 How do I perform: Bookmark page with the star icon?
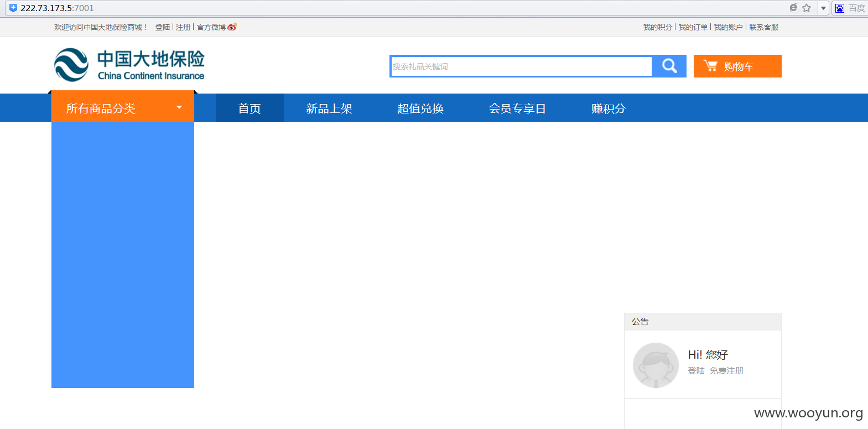(x=807, y=8)
